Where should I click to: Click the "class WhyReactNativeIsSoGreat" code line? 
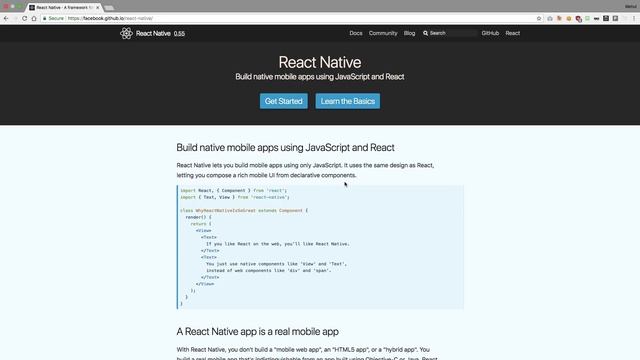(244, 211)
